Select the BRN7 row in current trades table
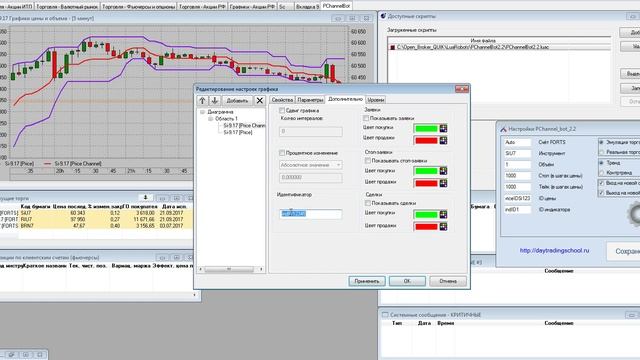The height and width of the screenshot is (360, 640). click(96, 226)
